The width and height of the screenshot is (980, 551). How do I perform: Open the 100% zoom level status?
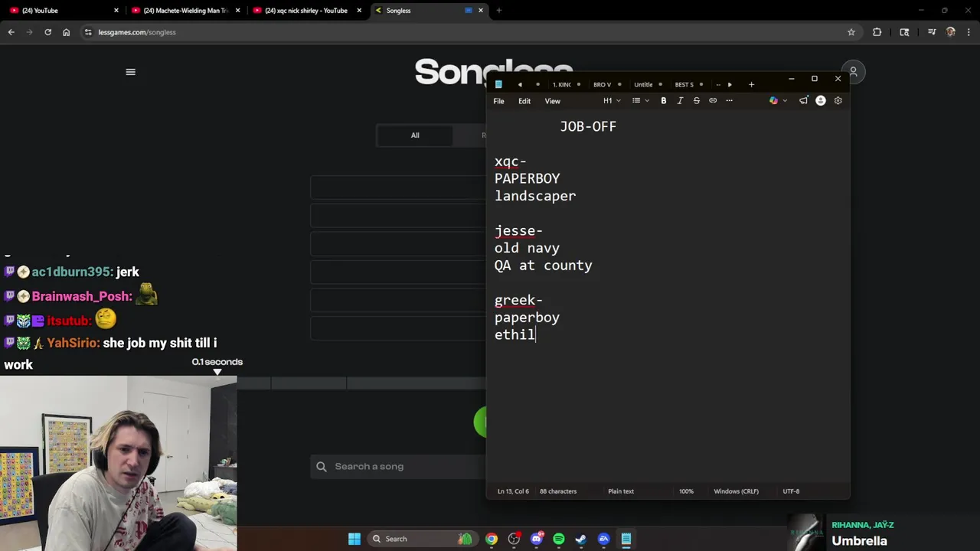(x=686, y=491)
